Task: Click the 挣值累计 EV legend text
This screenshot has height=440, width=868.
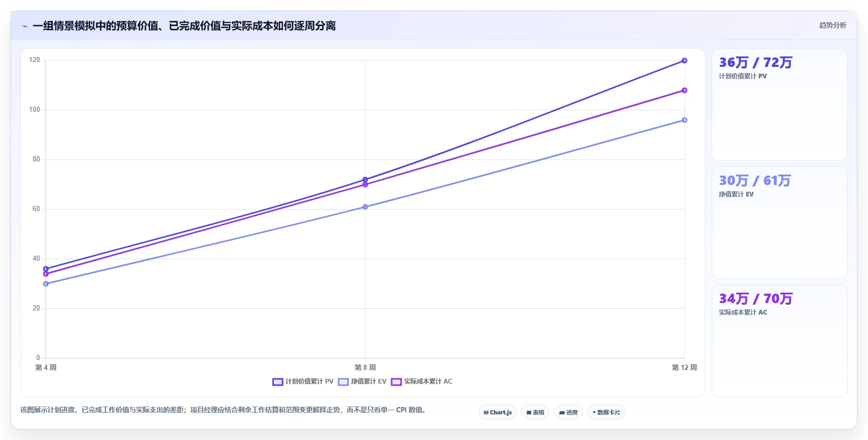Action: (369, 381)
